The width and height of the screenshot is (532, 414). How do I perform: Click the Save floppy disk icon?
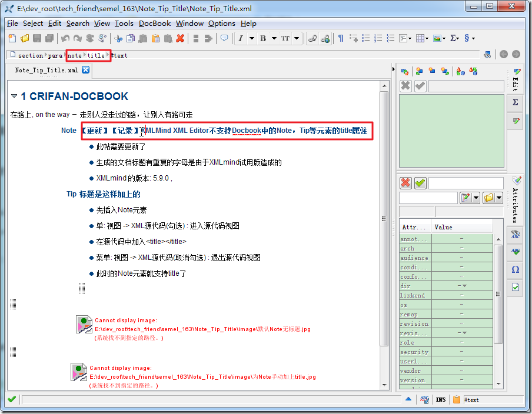[x=37, y=38]
